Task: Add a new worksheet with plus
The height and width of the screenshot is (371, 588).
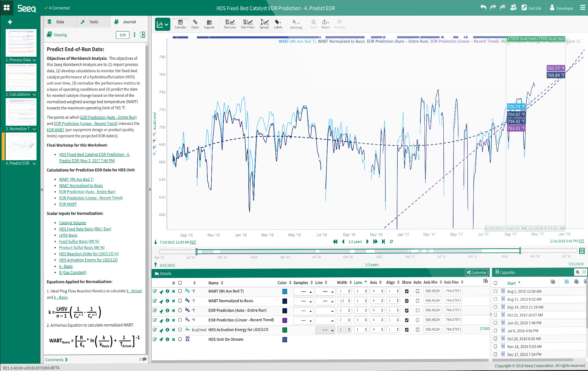Action: coord(10,22)
